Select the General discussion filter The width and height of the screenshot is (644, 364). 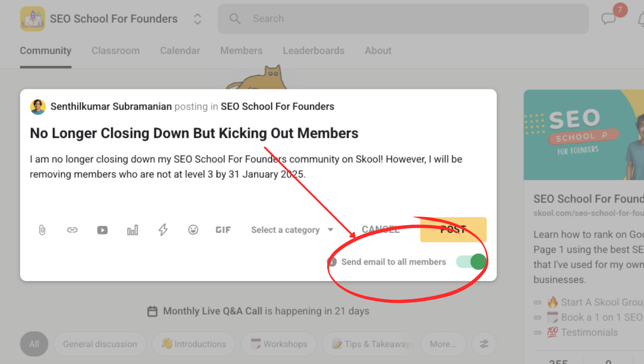tap(100, 344)
